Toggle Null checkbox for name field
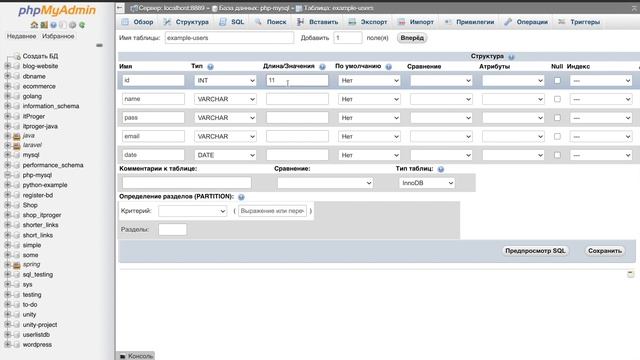 (557, 99)
